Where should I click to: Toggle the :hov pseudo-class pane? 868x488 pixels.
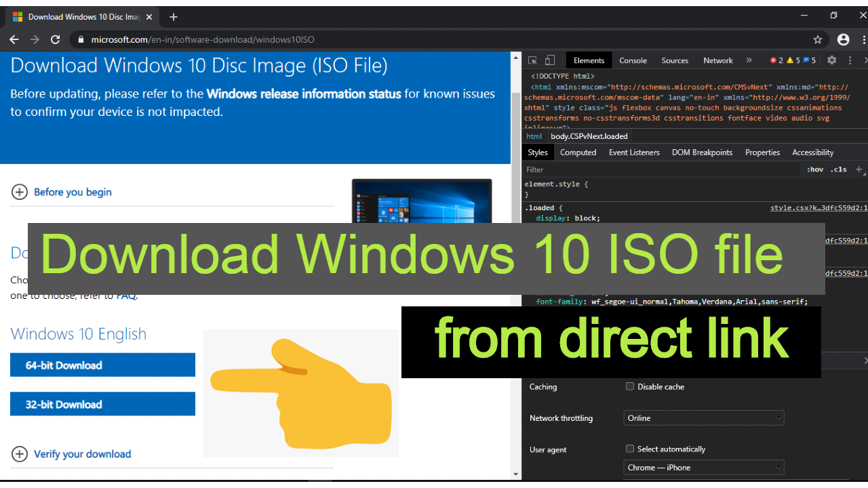(814, 169)
